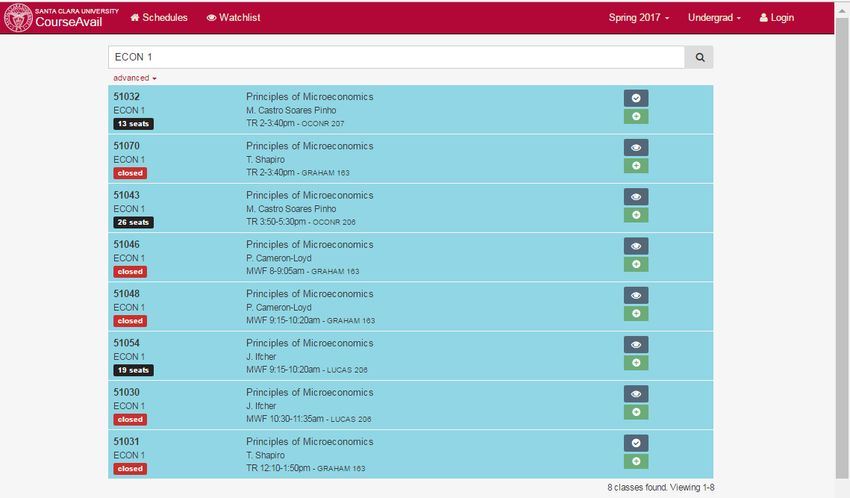
Task: Click the Login link
Action: pos(776,17)
